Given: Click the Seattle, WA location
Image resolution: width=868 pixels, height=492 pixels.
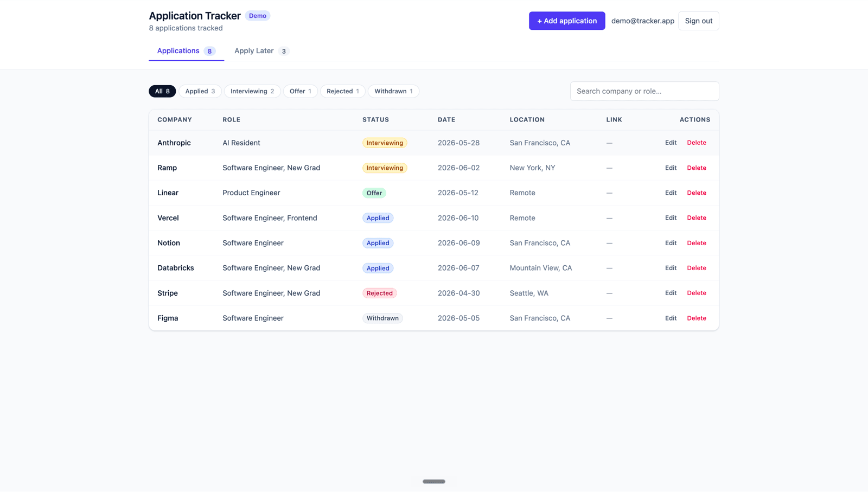Looking at the screenshot, I should (529, 293).
